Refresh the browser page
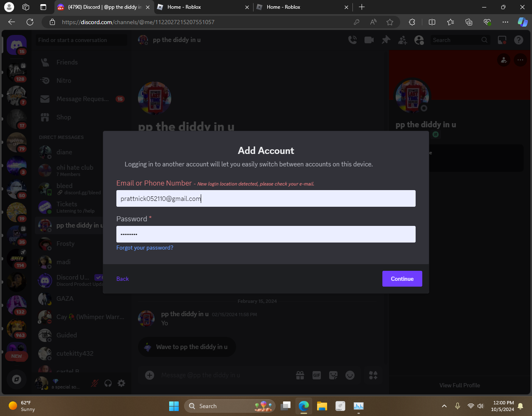The image size is (532, 416). (30, 22)
